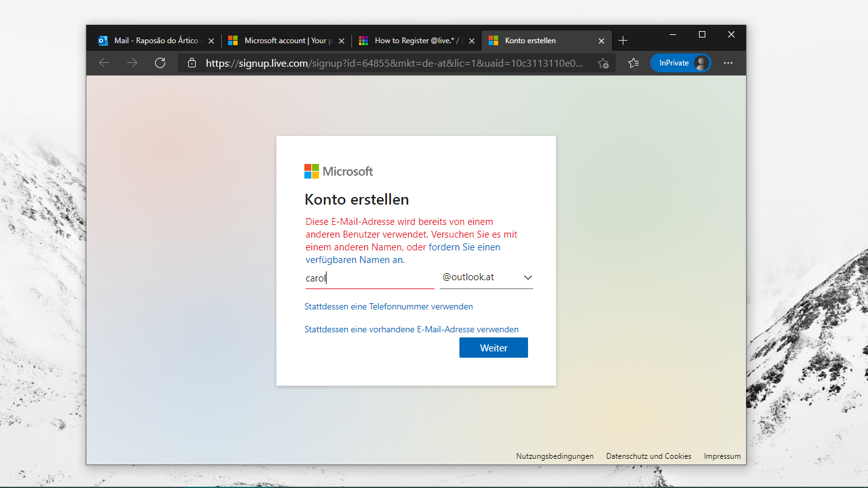Image resolution: width=868 pixels, height=488 pixels.
Task: Switch to How to Register @live tab
Action: (x=416, y=41)
